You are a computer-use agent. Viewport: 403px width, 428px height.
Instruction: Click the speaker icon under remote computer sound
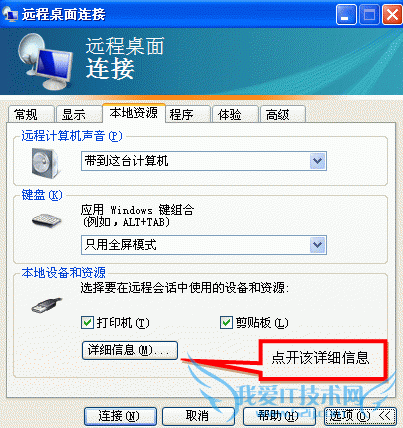pos(46,163)
